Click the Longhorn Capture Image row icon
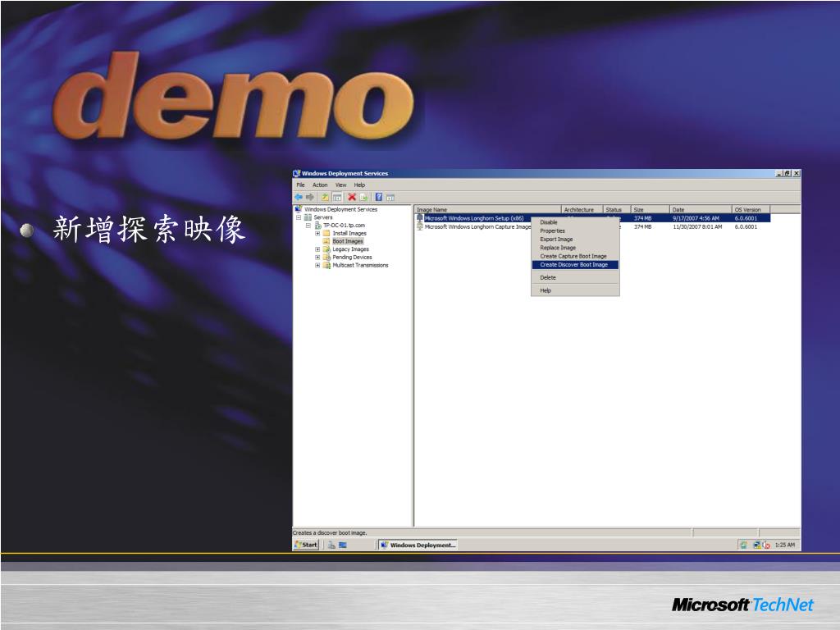The height and width of the screenshot is (630, 840). click(420, 226)
